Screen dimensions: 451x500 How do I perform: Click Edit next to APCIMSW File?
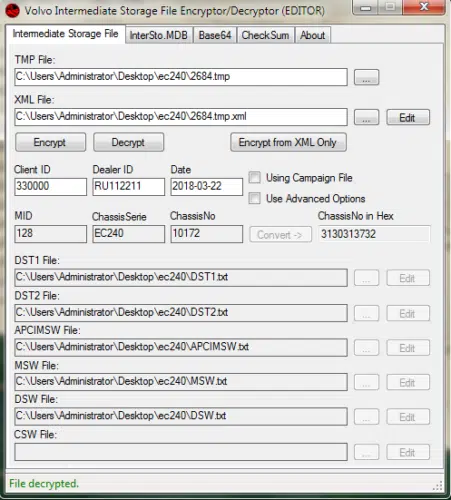point(408,348)
